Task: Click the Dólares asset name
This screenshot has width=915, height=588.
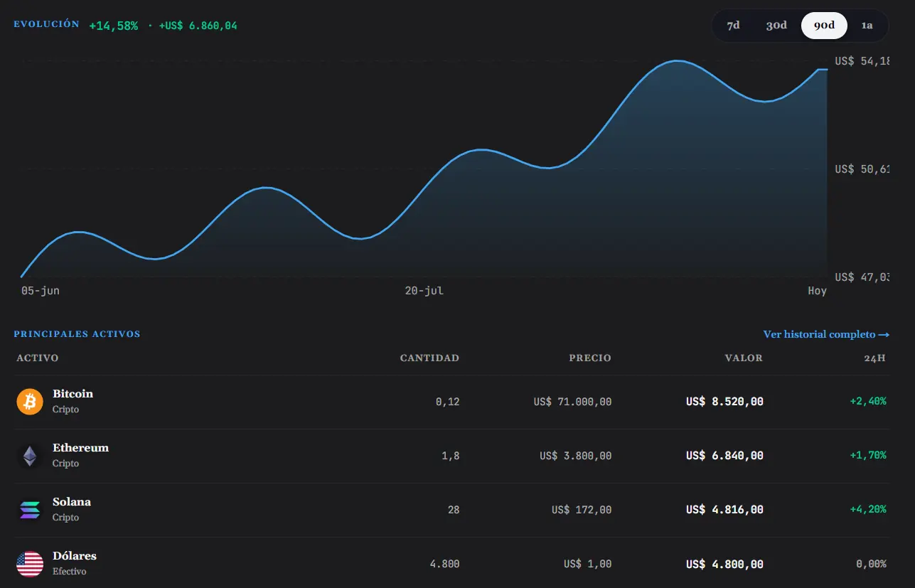Action: 75,556
